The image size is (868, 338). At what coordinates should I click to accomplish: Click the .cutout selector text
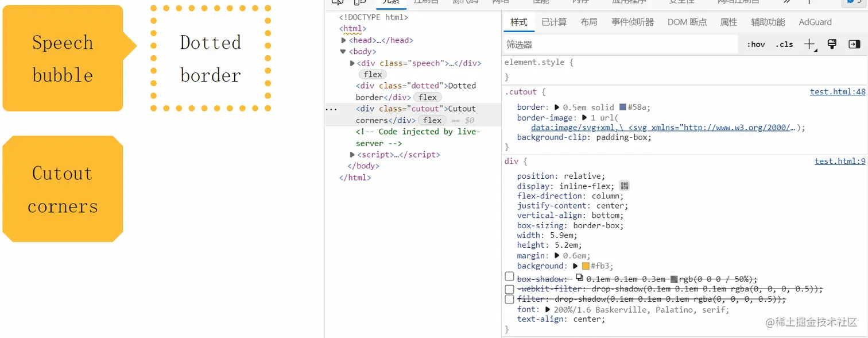click(x=521, y=92)
